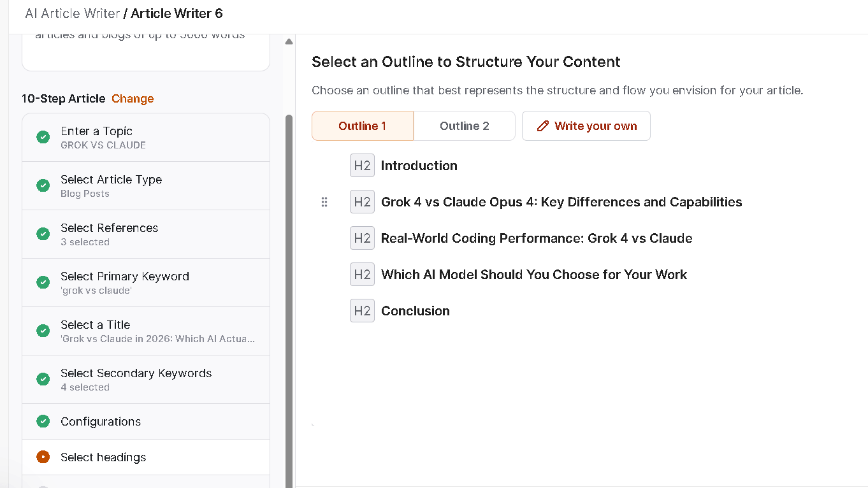Go to the Select Secondary Keywords step
The height and width of the screenshot is (488, 868).
pyautogui.click(x=146, y=380)
